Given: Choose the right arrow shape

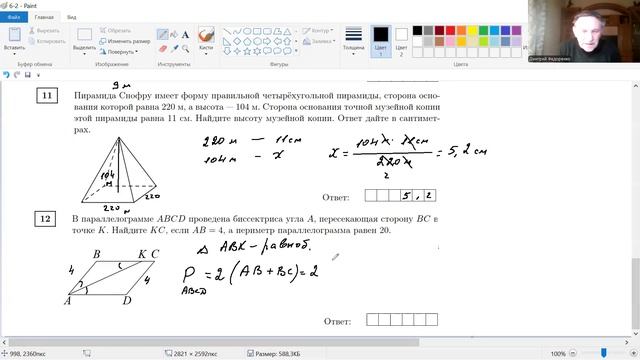Looking at the screenshot, I should [267, 41].
